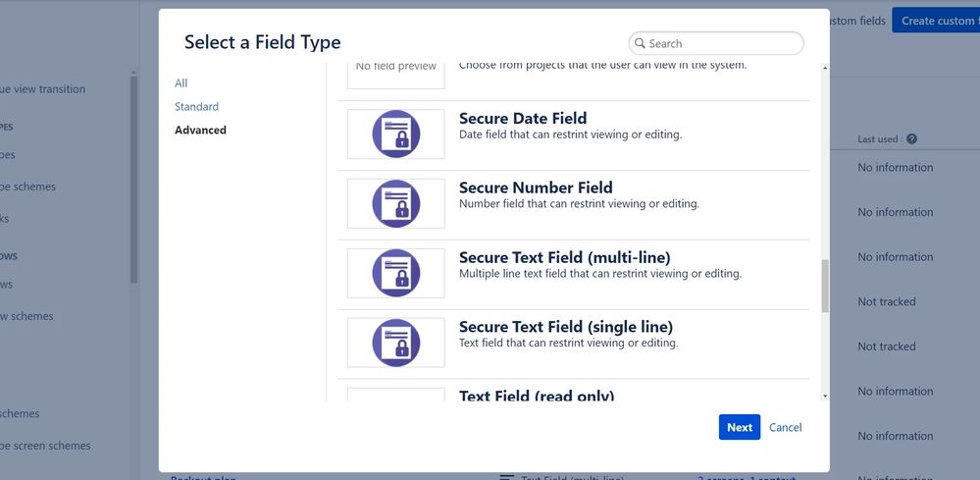Click the Secure Text Field (multi-line) lock icon
This screenshot has height=480, width=980.
tap(395, 273)
